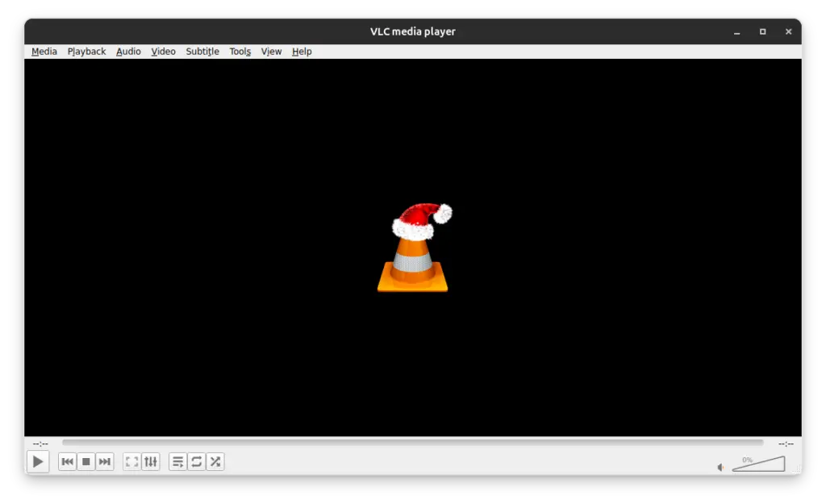The image size is (826, 504).
Task: Jump back to the previous track
Action: pyautogui.click(x=68, y=461)
